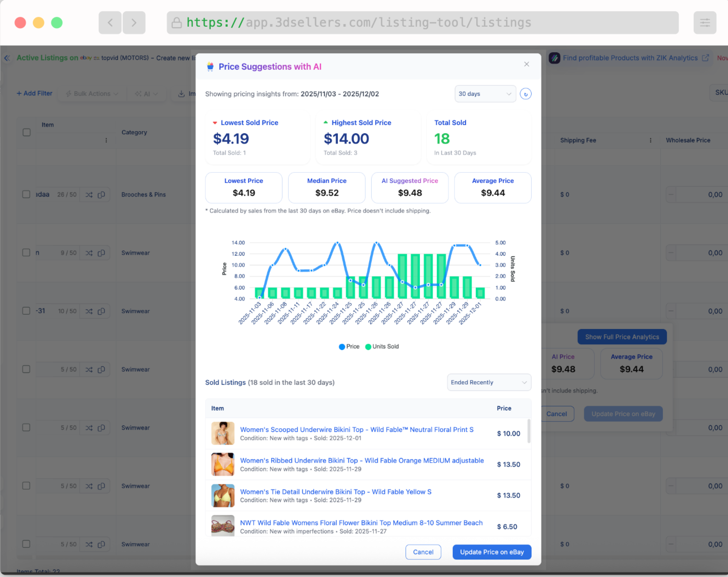Open the Shipping Fee column options menu
The width and height of the screenshot is (728, 577).
650,140
